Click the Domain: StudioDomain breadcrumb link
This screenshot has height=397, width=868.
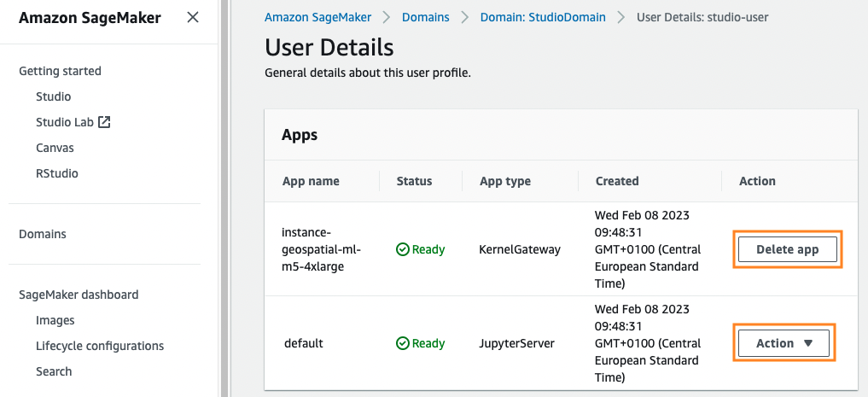pyautogui.click(x=543, y=17)
